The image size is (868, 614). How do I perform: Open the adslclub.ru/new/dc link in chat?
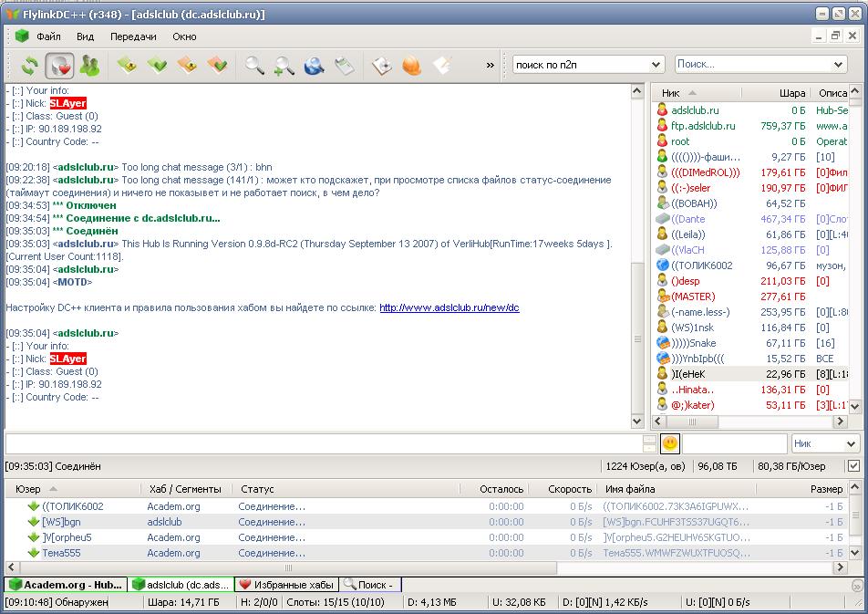[x=449, y=307]
